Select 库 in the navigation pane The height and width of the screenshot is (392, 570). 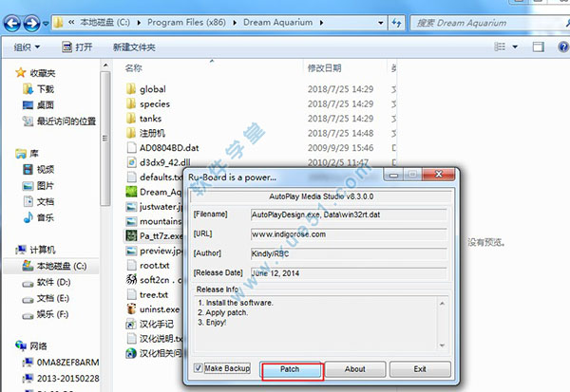click(x=28, y=154)
